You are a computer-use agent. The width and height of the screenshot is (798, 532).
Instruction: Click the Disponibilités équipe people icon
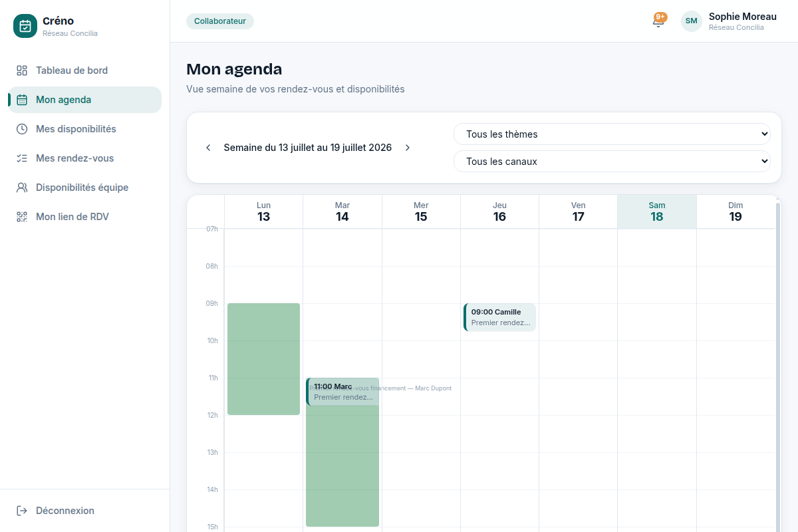(22, 188)
